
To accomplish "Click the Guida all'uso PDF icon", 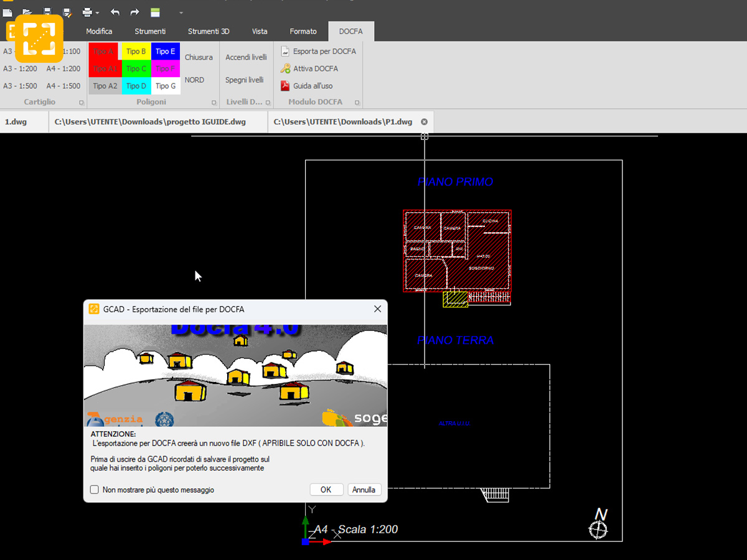I will pos(285,86).
